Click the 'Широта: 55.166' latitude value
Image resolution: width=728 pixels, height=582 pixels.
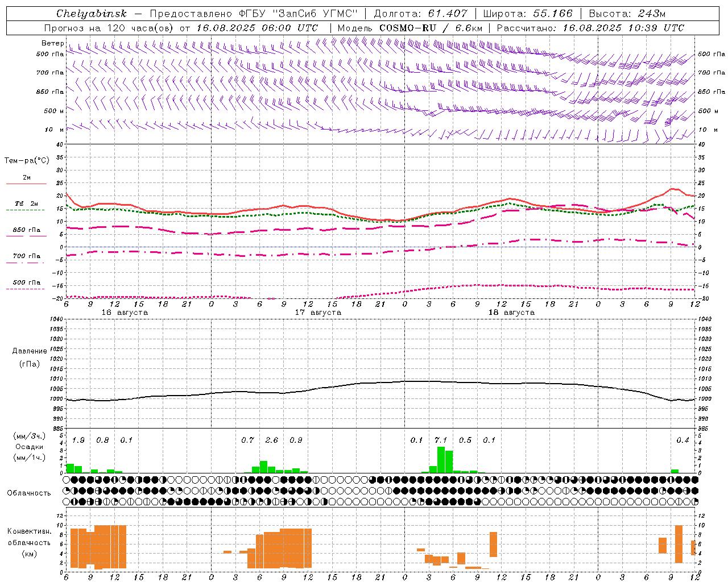tap(527, 14)
